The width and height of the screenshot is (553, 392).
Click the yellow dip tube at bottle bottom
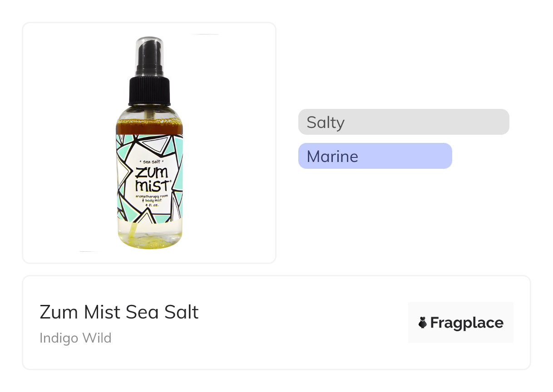click(132, 232)
